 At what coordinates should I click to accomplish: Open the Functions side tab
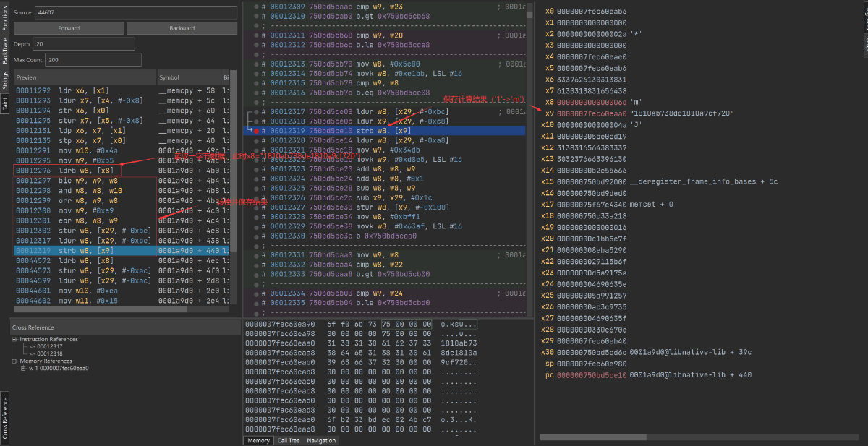[x=4, y=19]
